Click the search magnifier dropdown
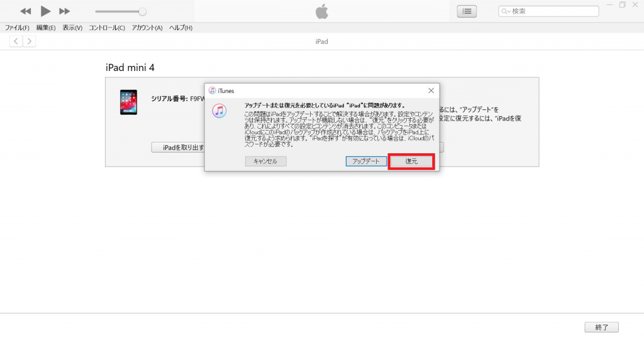 pos(506,11)
